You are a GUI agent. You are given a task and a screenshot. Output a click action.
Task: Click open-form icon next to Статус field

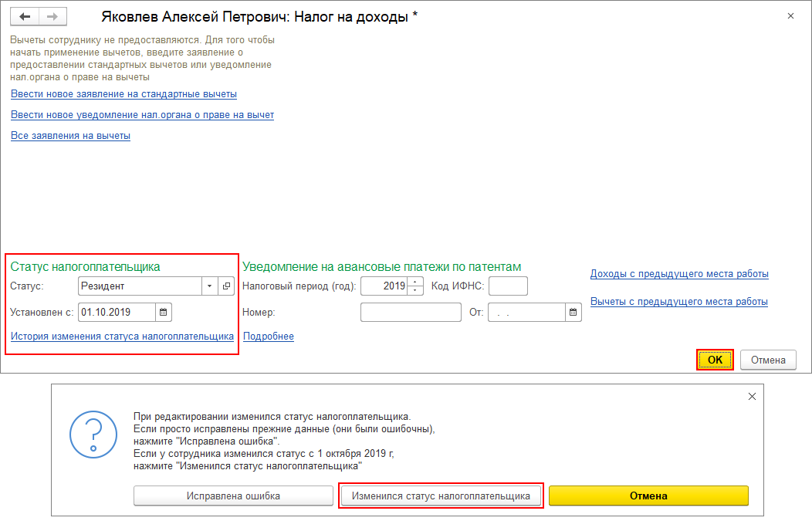(x=226, y=286)
